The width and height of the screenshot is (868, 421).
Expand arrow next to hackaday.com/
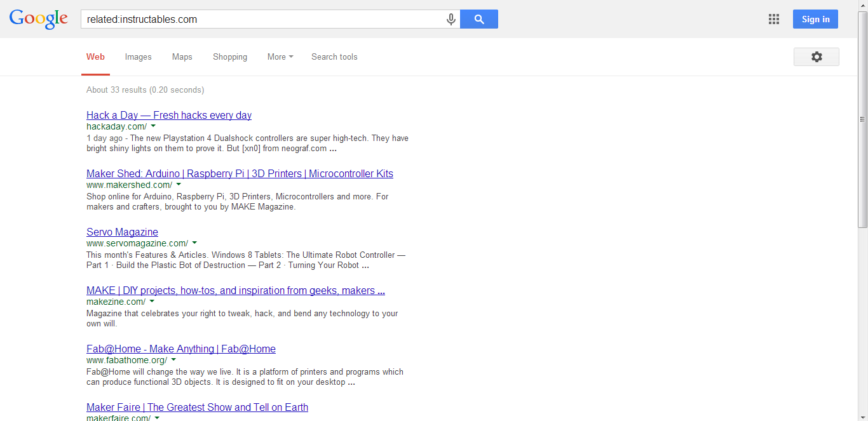[x=153, y=126]
